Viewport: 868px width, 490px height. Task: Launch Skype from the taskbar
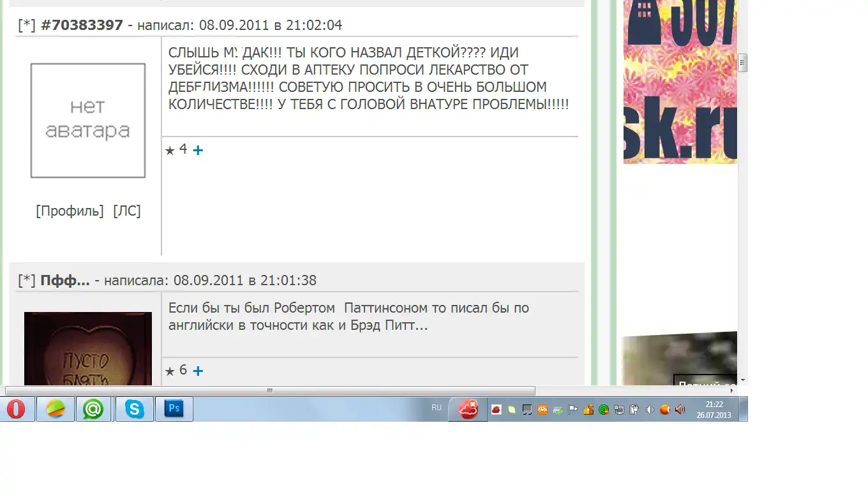(135, 409)
